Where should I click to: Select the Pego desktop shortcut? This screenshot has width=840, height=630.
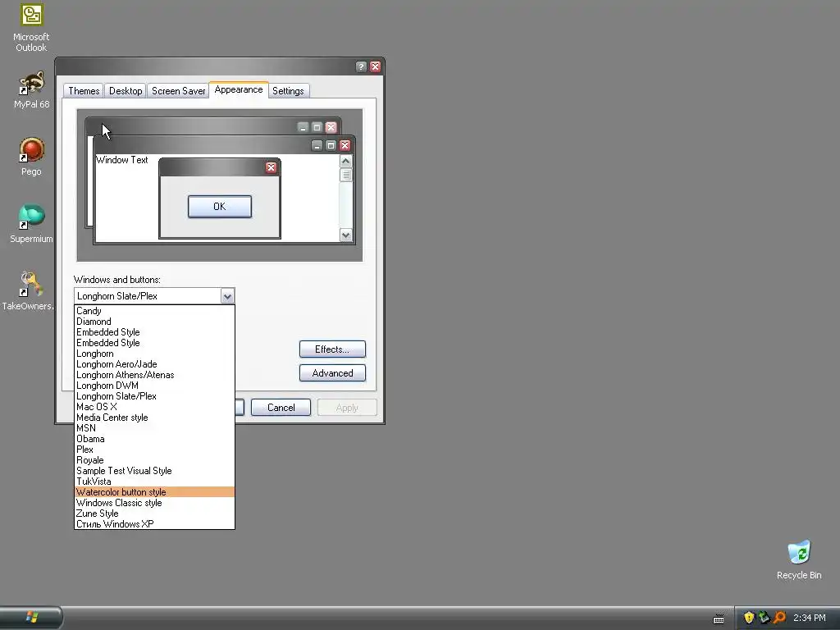(x=31, y=157)
